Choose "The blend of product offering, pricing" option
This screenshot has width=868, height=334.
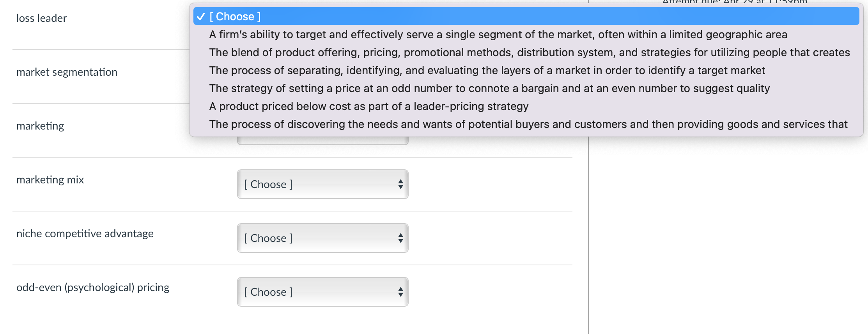[529, 53]
